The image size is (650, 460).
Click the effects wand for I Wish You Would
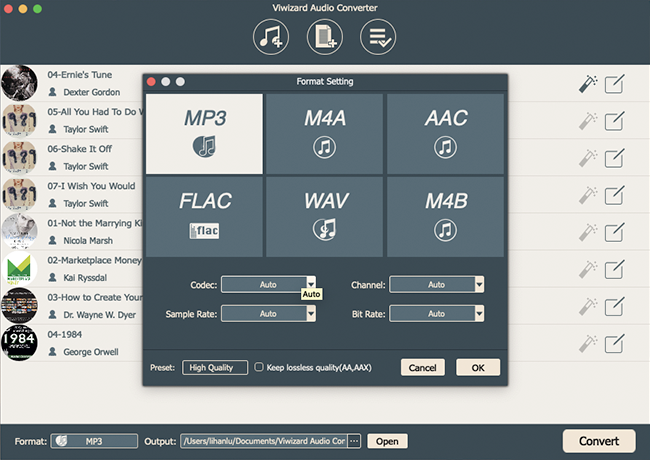tap(588, 195)
